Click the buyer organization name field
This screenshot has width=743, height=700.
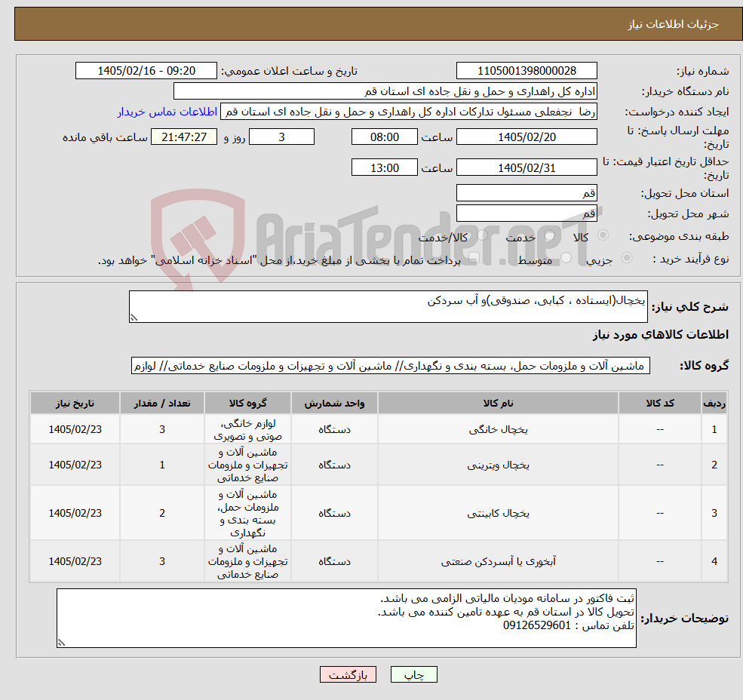[x=385, y=91]
